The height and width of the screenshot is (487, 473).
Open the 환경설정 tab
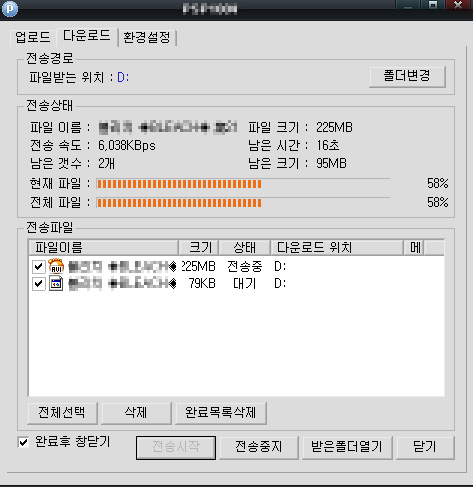(x=147, y=37)
